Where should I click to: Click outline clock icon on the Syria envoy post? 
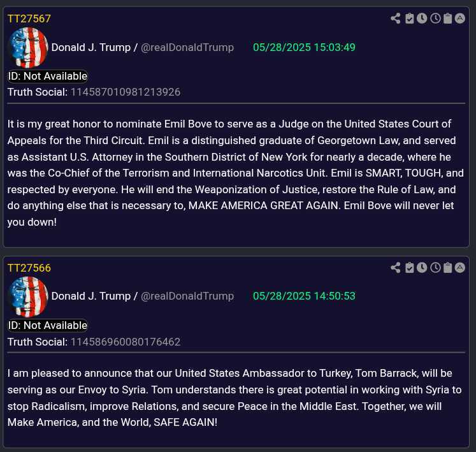(435, 268)
